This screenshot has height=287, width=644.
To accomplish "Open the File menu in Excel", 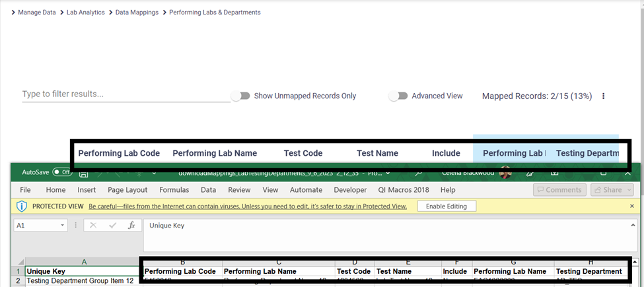I will coord(25,190).
